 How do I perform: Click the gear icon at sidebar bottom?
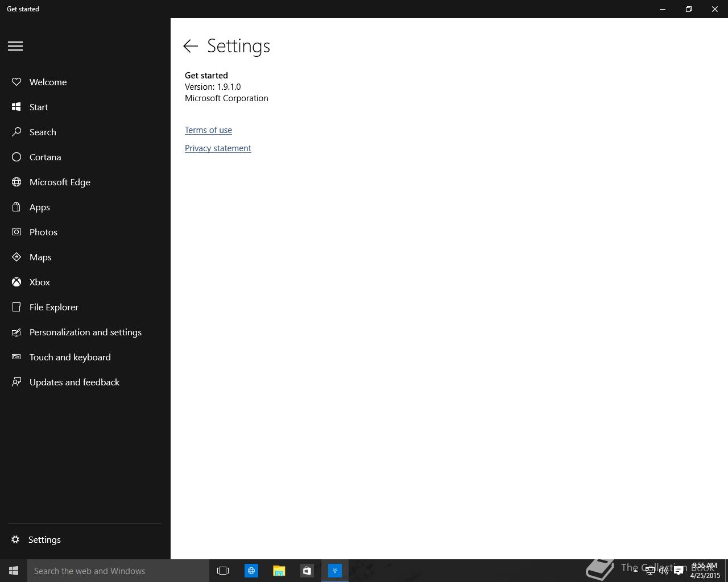click(15, 539)
